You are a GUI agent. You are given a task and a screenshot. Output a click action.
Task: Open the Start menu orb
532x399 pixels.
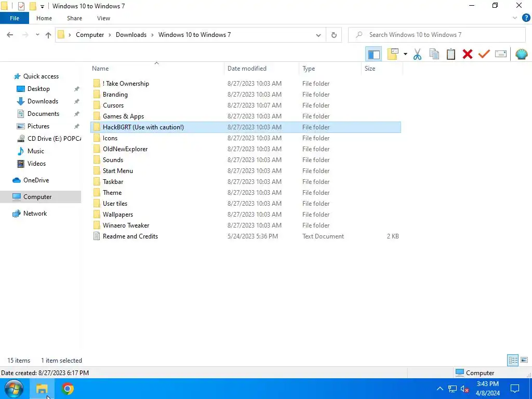click(x=14, y=389)
